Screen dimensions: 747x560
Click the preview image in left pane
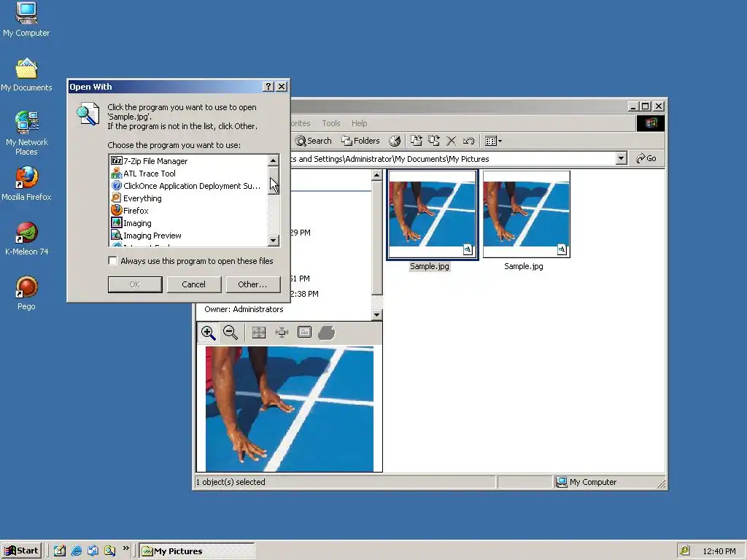[290, 409]
